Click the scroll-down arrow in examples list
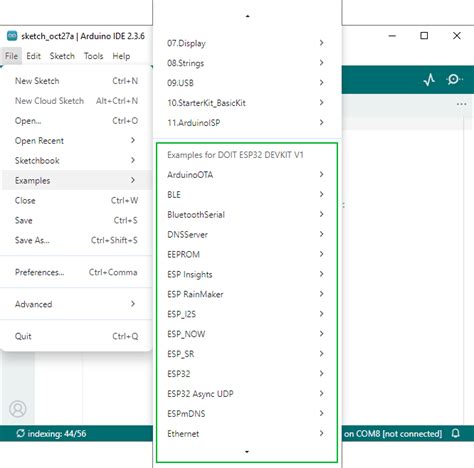 [x=247, y=452]
